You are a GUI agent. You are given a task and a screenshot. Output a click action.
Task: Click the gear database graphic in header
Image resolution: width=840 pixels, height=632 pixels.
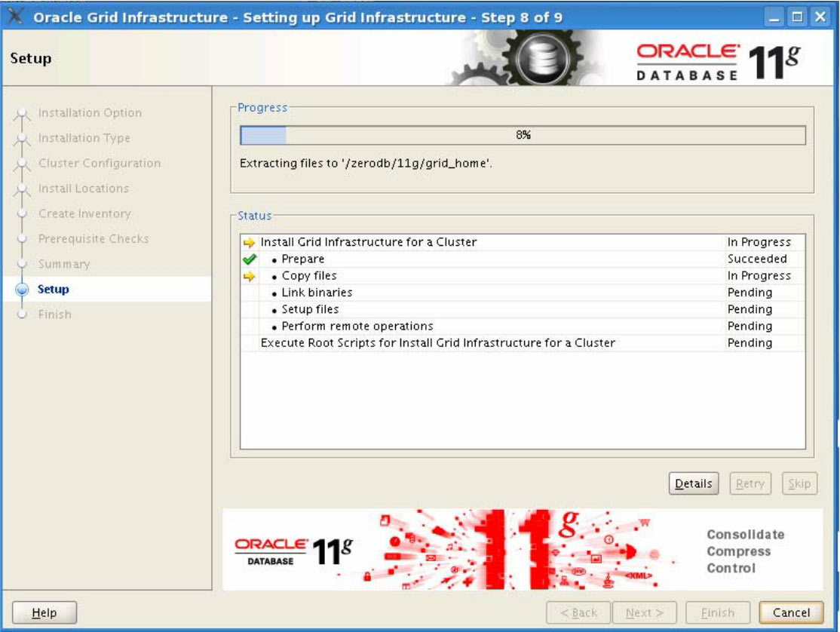[x=541, y=60]
